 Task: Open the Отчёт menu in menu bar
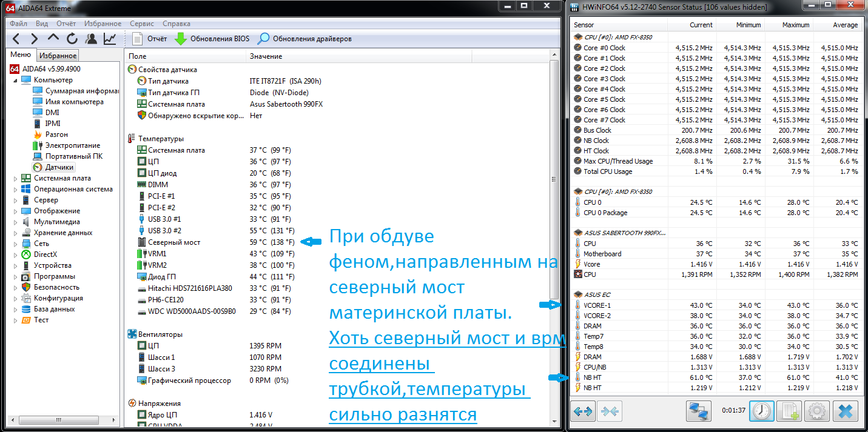pyautogui.click(x=66, y=24)
